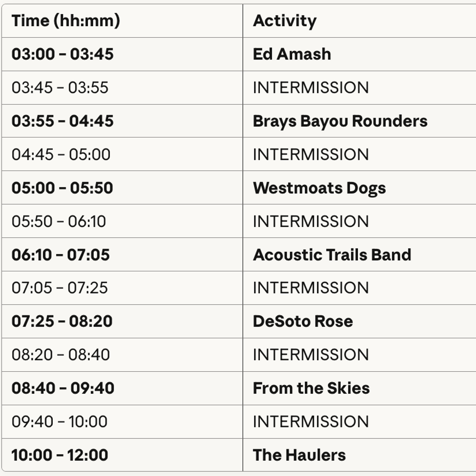Click the DeSoto Rose activity cell

pos(303,321)
